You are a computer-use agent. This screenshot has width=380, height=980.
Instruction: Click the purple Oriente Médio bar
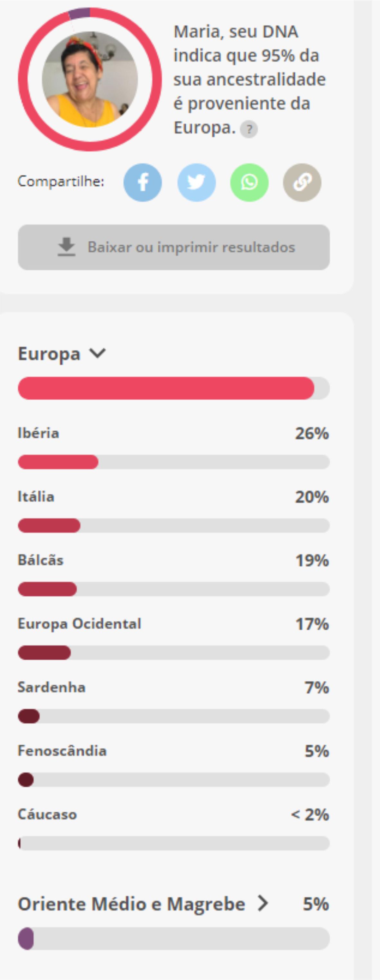point(174,939)
